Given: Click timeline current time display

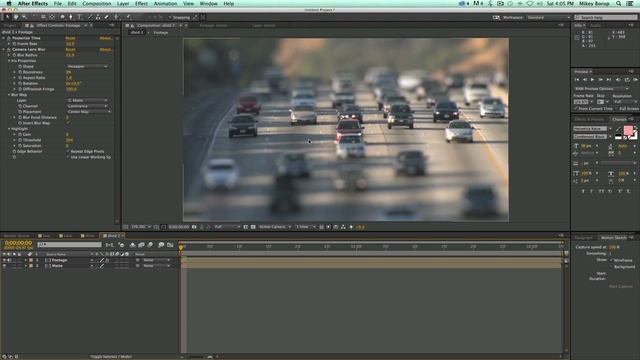Looking at the screenshot, I should [18, 243].
